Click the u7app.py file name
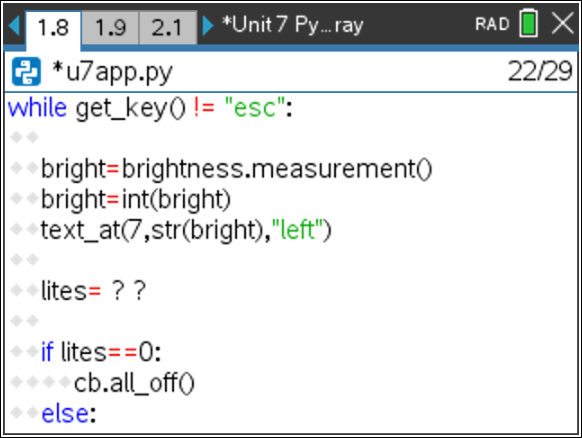The image size is (582, 438). [112, 72]
